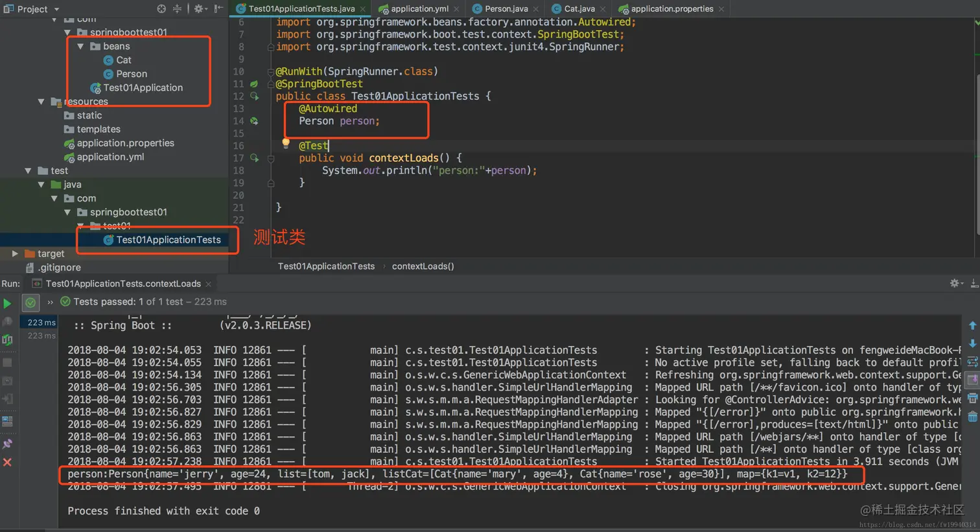Clear console with the trash icon
Image resolution: width=980 pixels, height=532 pixels.
972,417
